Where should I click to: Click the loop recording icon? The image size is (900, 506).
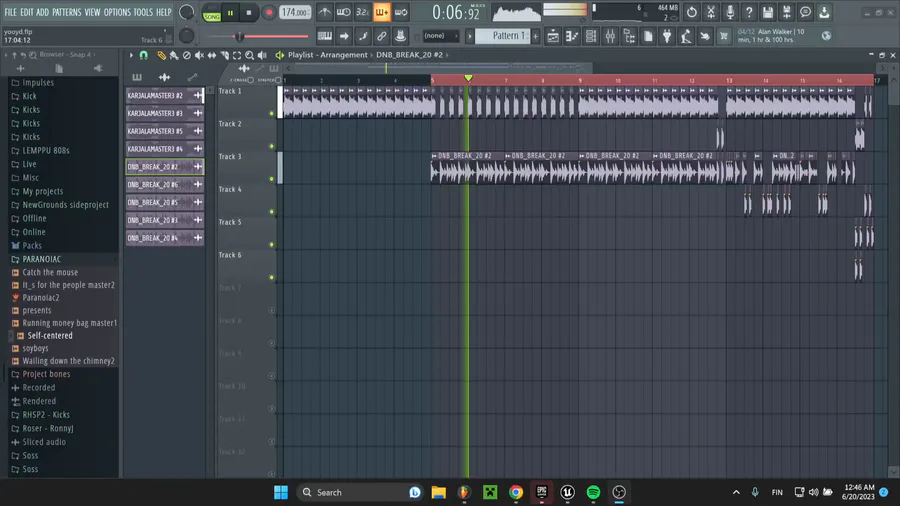(x=401, y=12)
